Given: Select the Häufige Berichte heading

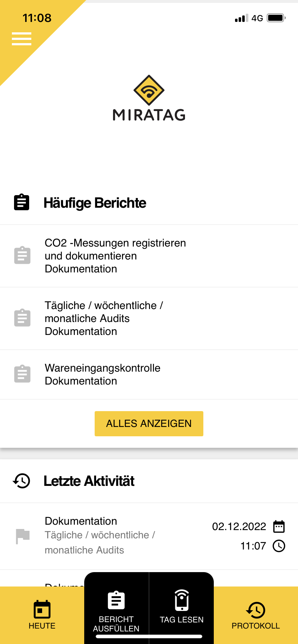Looking at the screenshot, I should 95,203.
